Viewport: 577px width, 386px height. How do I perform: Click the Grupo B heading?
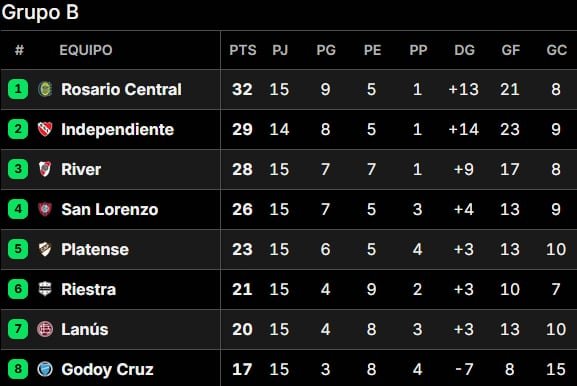(x=40, y=12)
